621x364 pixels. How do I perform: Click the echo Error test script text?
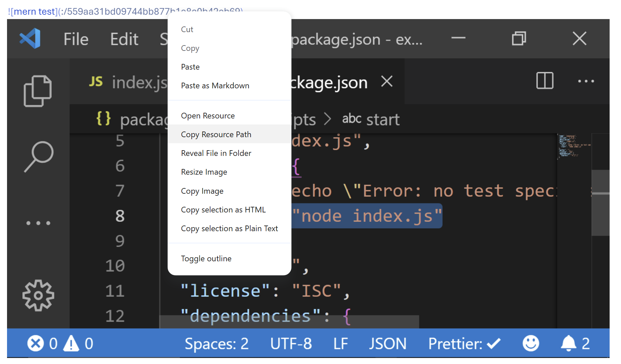(x=424, y=191)
